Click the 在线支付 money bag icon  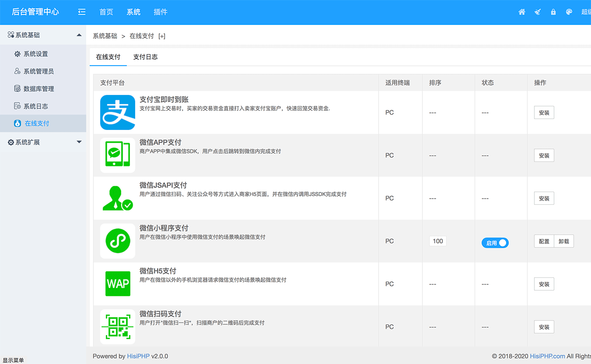point(17,123)
